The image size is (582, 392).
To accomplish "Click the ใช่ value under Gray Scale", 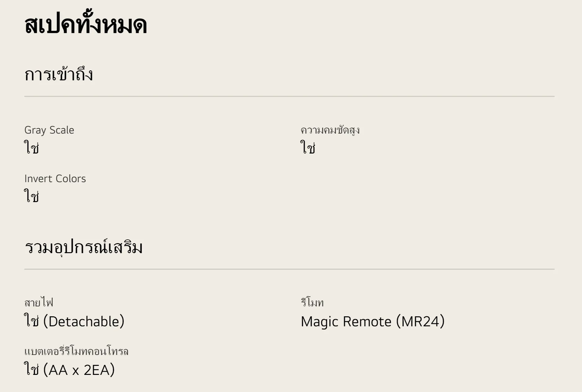I will [31, 147].
